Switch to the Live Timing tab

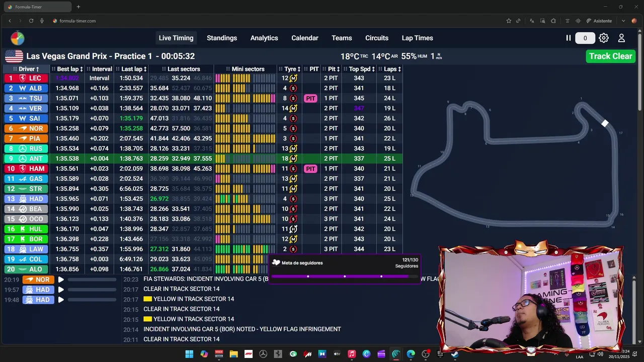pyautogui.click(x=176, y=38)
